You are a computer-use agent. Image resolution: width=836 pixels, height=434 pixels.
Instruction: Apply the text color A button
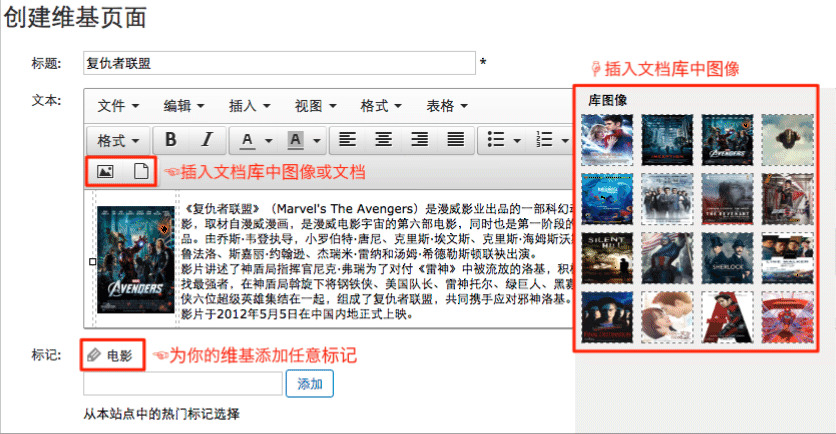coord(246,140)
